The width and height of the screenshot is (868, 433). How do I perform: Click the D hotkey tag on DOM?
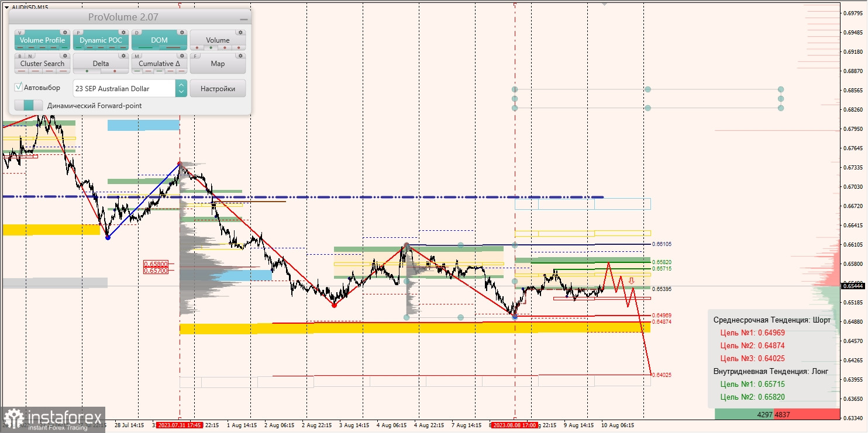coord(137,33)
